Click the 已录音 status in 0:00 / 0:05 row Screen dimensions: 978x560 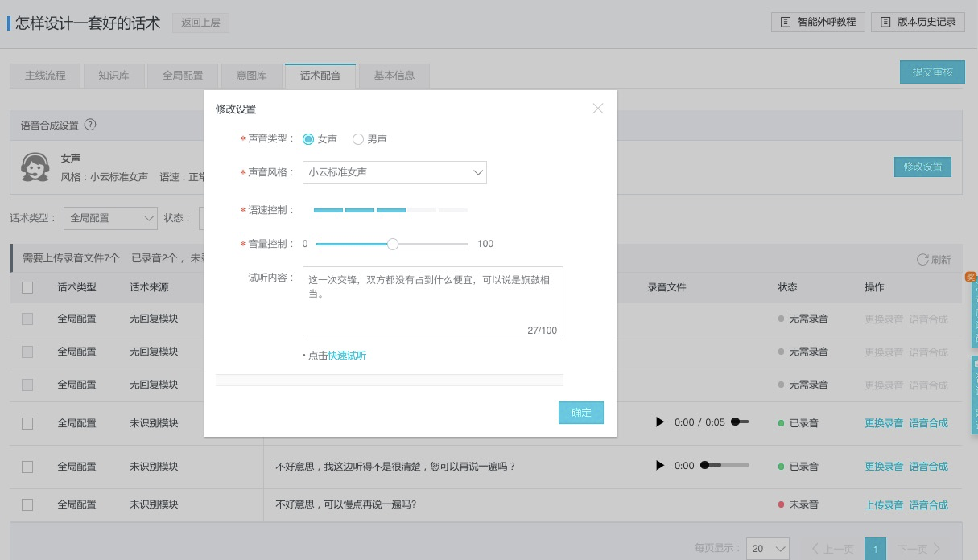803,423
